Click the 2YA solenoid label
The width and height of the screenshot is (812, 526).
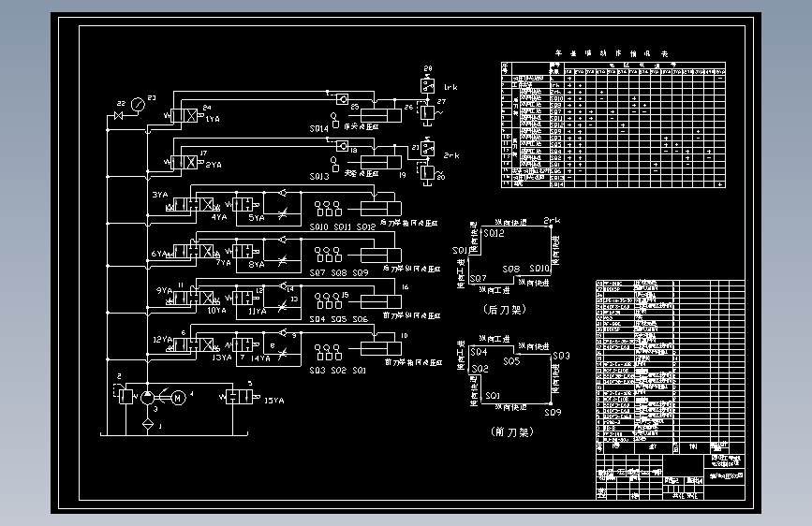pos(214,165)
